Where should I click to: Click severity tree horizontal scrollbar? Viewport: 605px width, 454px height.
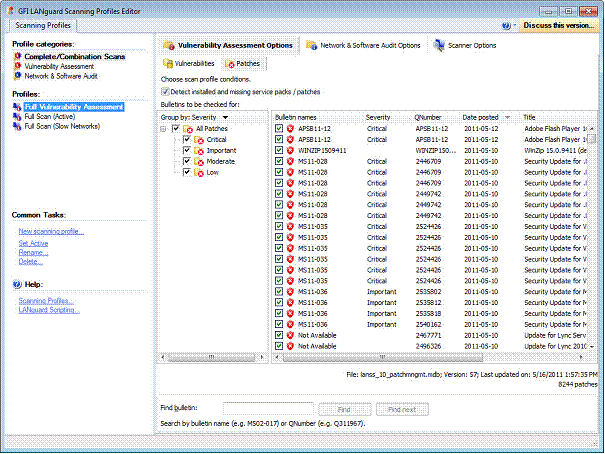click(x=211, y=358)
